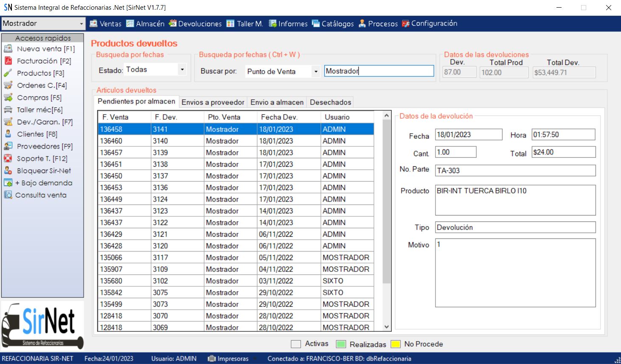Click the Proveedores icon
Viewport: 621px width, 364px height.
[8, 146]
